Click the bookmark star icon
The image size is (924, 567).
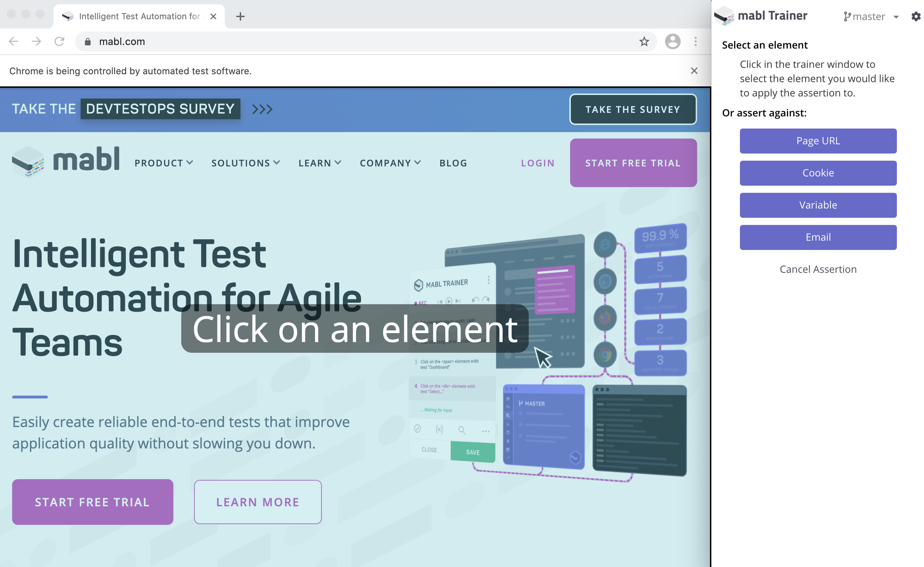(644, 41)
